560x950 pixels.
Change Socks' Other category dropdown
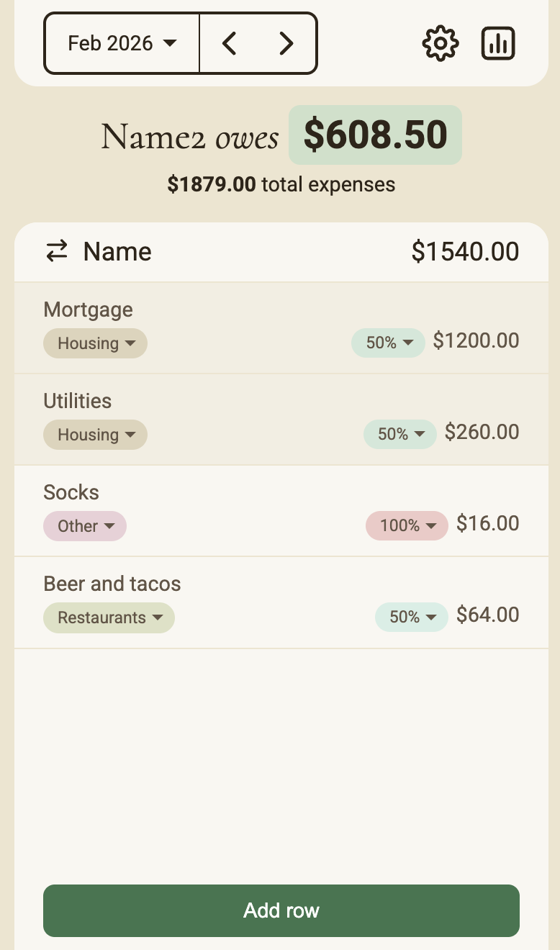tap(85, 526)
